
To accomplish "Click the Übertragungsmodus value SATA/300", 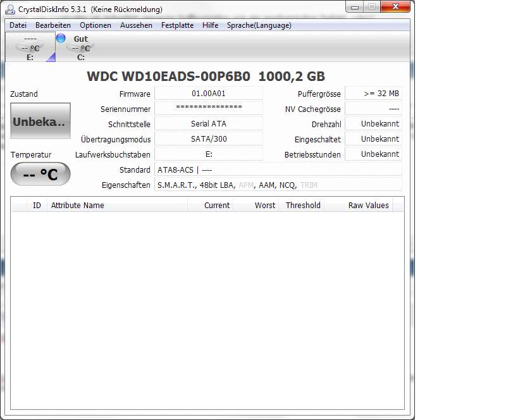I will (209, 139).
